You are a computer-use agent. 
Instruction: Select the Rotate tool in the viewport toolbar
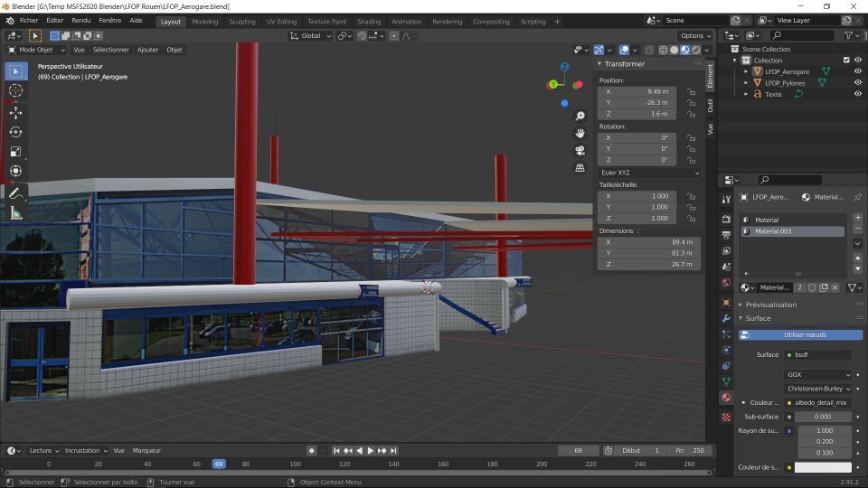pos(15,132)
